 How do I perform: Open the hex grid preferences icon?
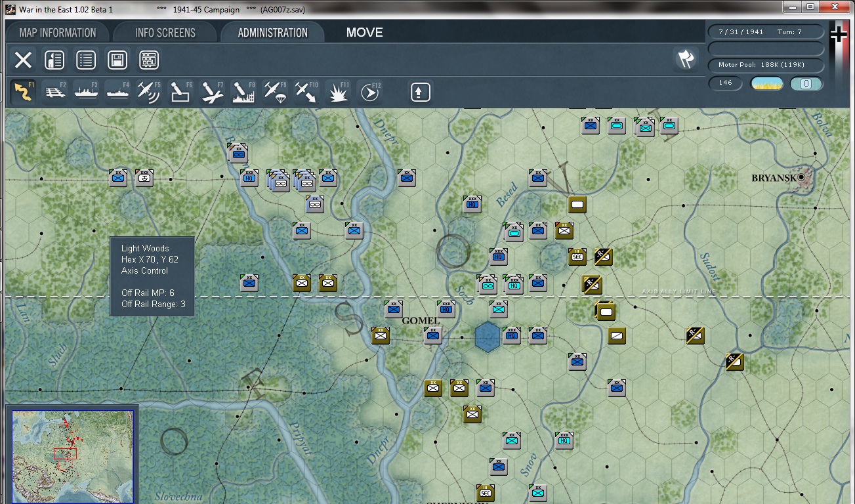(149, 60)
